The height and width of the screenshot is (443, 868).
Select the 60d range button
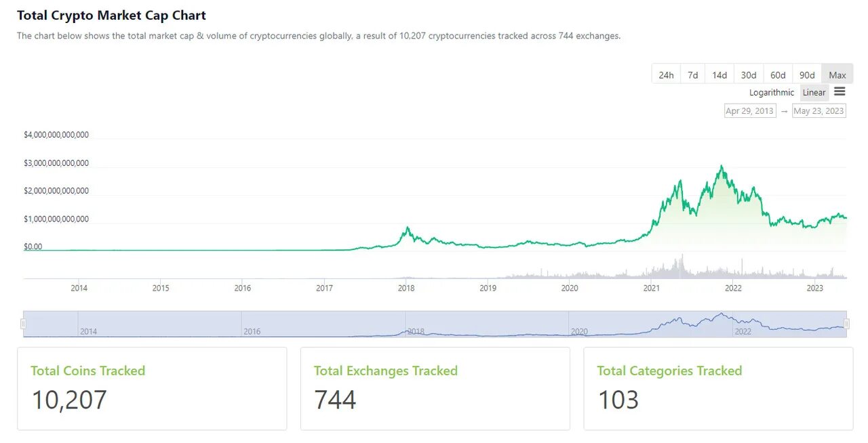[778, 75]
